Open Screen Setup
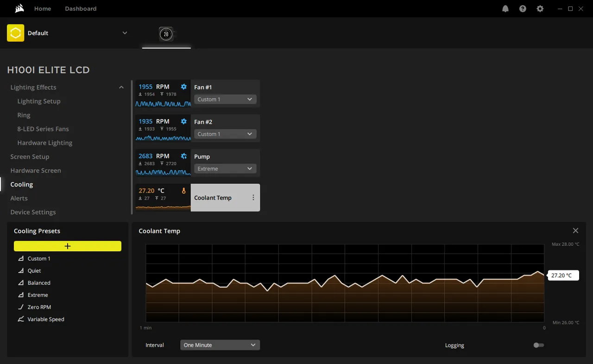This screenshot has width=593, height=364. [30, 157]
